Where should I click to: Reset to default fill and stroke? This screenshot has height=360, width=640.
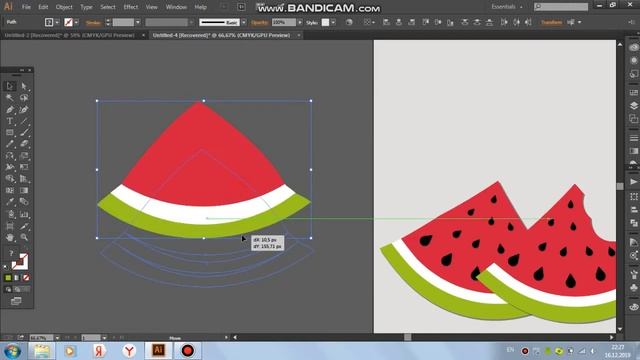6,267
